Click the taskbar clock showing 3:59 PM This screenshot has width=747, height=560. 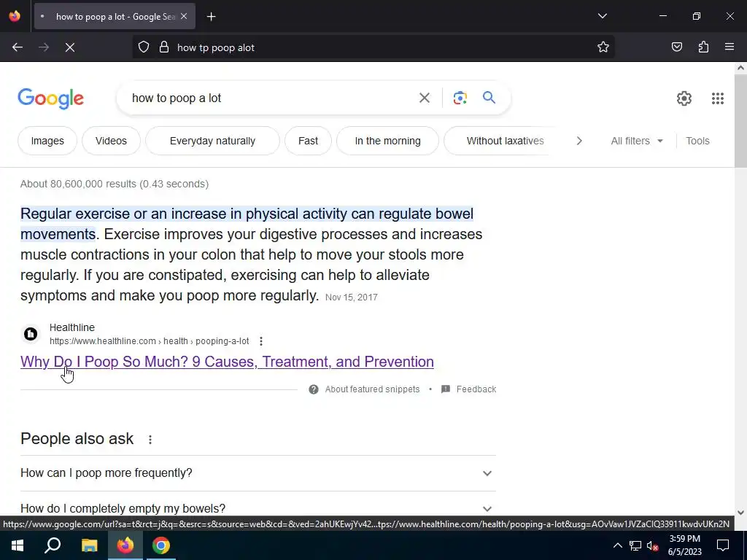click(684, 545)
